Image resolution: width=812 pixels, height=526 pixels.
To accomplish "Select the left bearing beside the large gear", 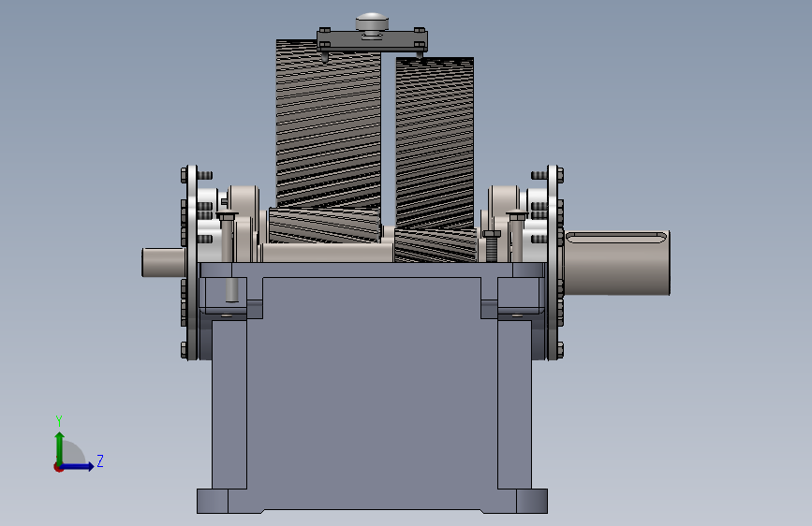I will point(244,223).
